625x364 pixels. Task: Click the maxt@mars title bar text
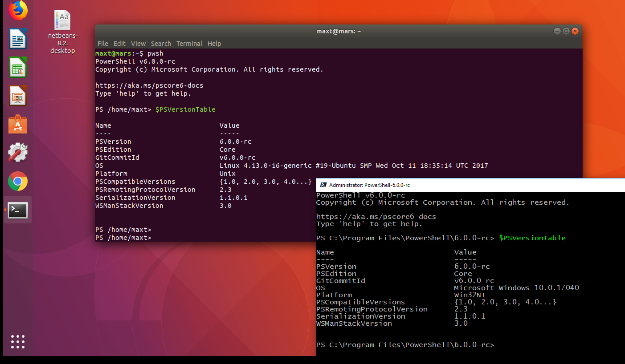click(339, 31)
